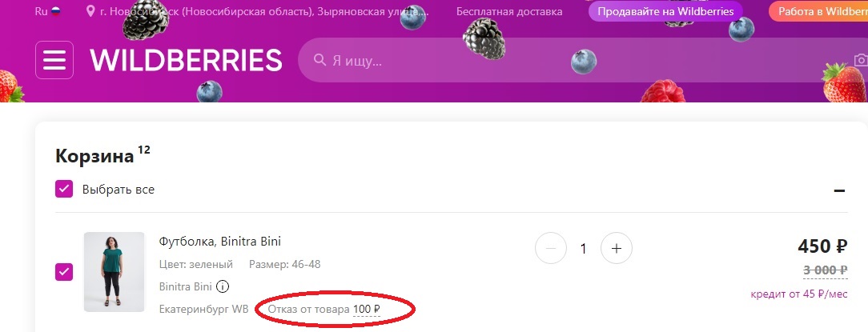Click the WILDBERRIES logo
Image resolution: width=868 pixels, height=332 pixels.
pos(186,60)
